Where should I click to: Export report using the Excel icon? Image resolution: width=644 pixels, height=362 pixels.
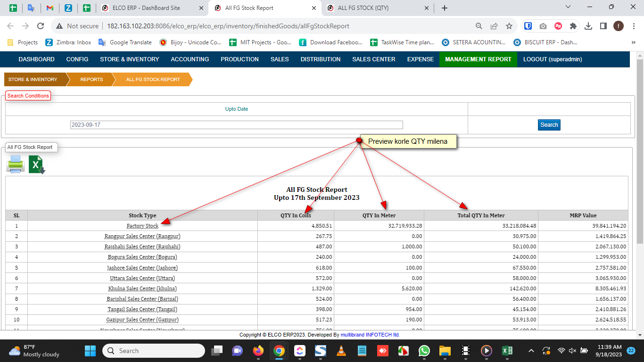coord(36,165)
